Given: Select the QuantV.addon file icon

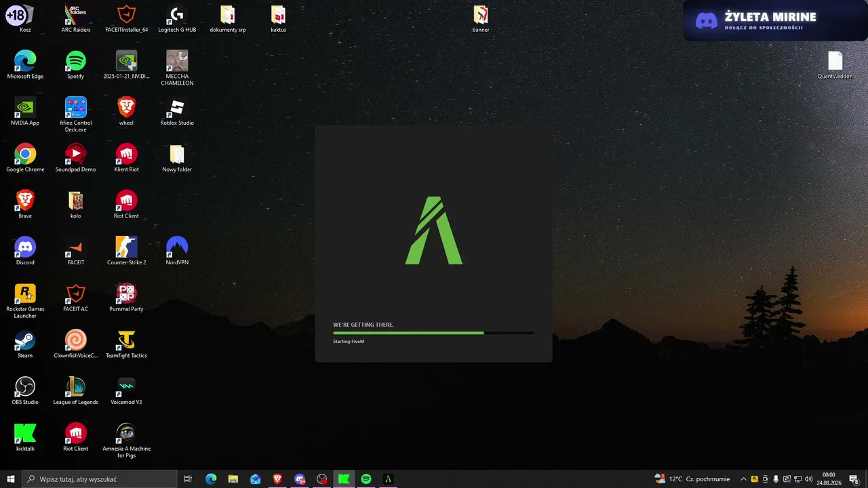Looking at the screenshot, I should (835, 65).
